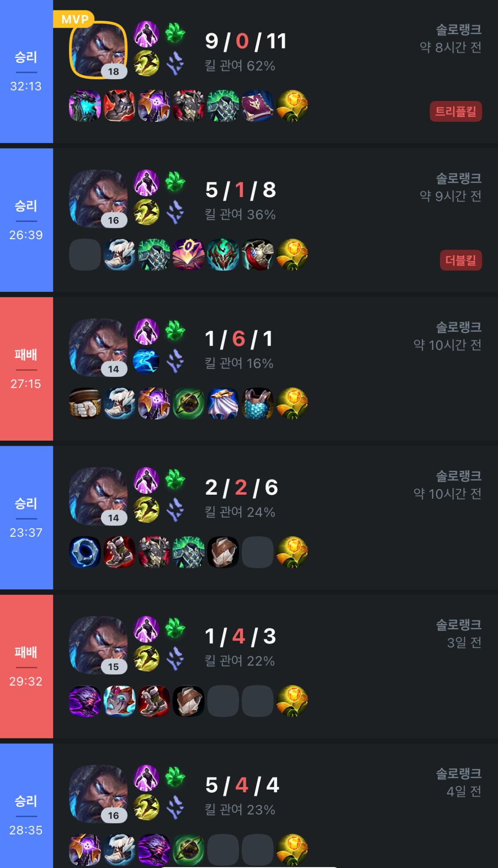Tap the green orb item in the 5/4/4 match

coord(188,850)
